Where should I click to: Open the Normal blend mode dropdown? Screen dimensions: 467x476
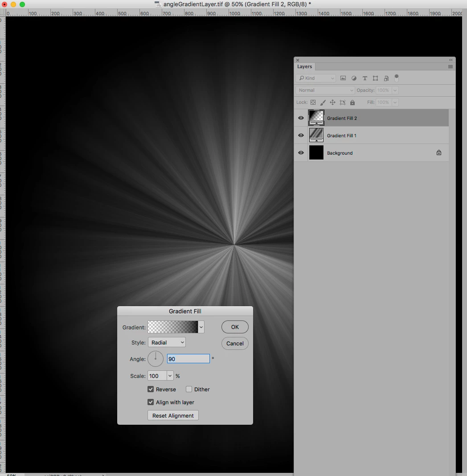tap(325, 90)
